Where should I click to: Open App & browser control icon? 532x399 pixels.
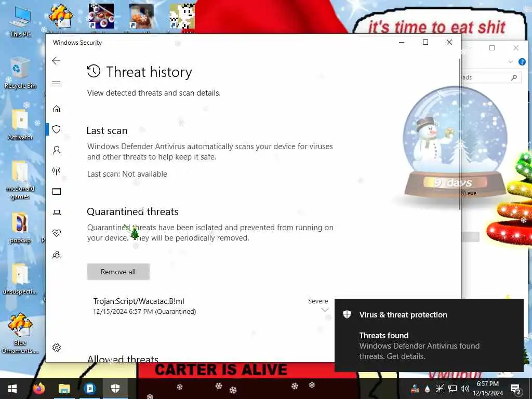pos(56,192)
